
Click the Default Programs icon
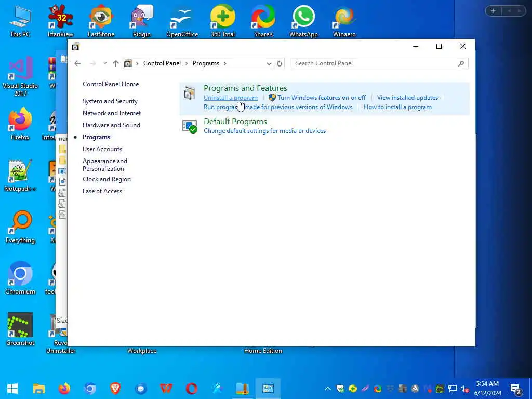coord(190,126)
